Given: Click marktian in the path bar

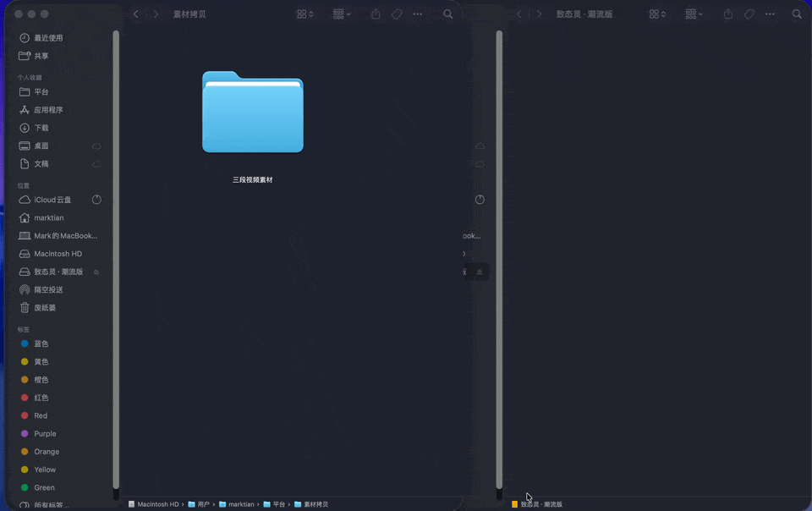Looking at the screenshot, I should 237,504.
